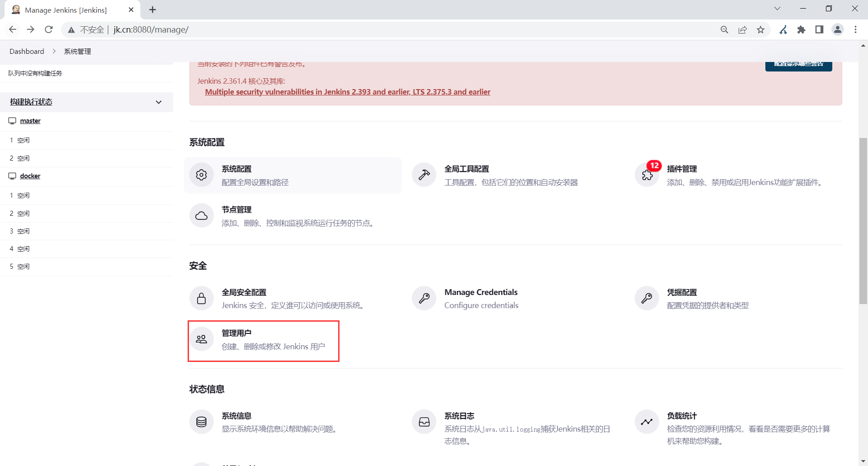The height and width of the screenshot is (466, 868).
Task: Open the Chrome three-dot menu
Action: pos(855,29)
